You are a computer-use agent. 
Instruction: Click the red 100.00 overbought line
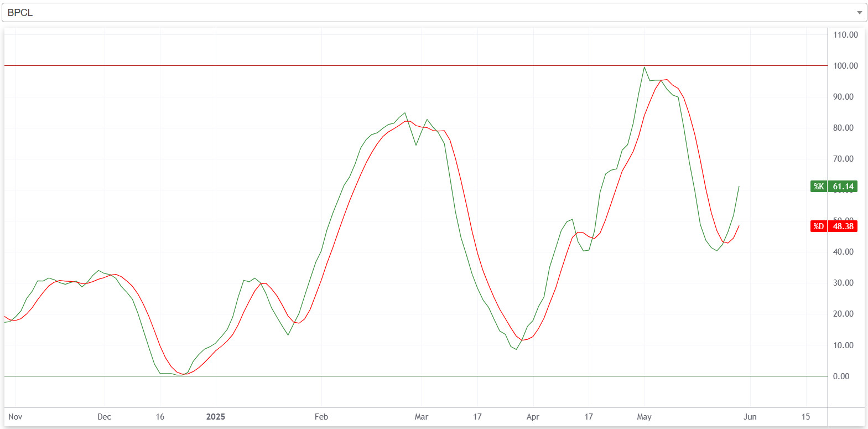(x=415, y=66)
